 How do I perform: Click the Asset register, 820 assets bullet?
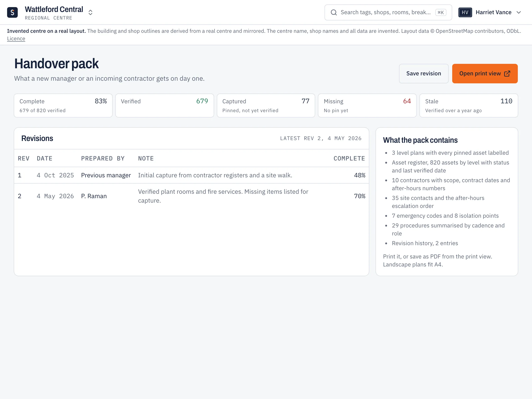(x=450, y=167)
